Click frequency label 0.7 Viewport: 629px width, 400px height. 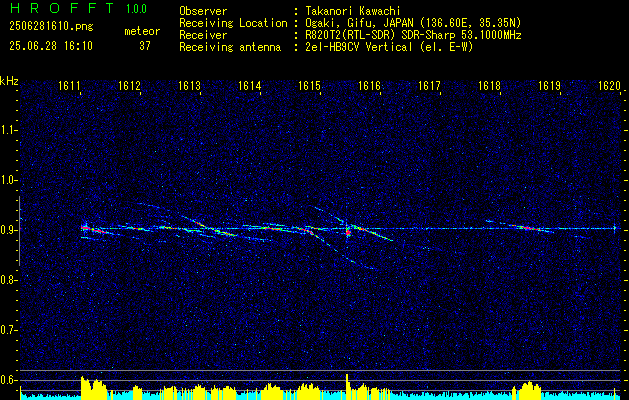8,330
